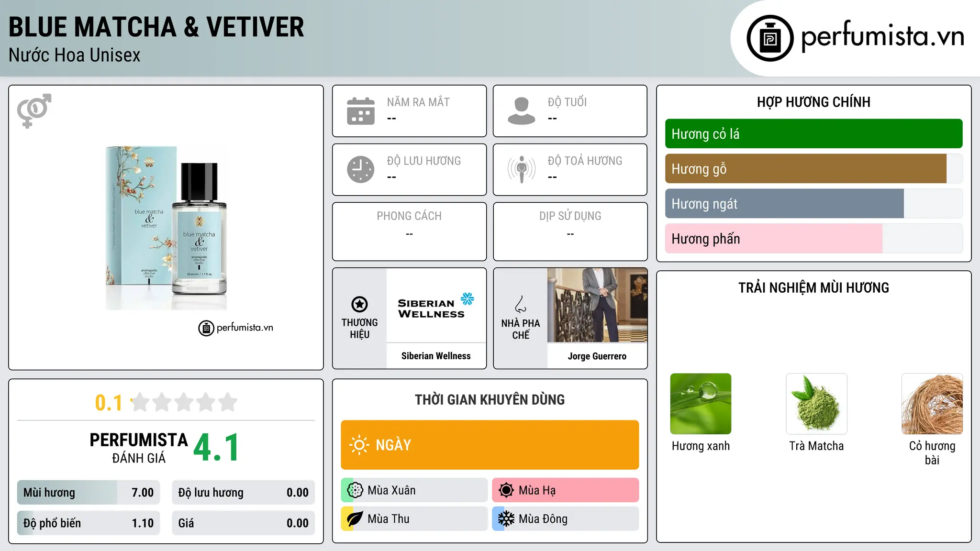Click the leaf icon for Mùa Thu
Viewport: 980px width, 551px height.
[355, 519]
